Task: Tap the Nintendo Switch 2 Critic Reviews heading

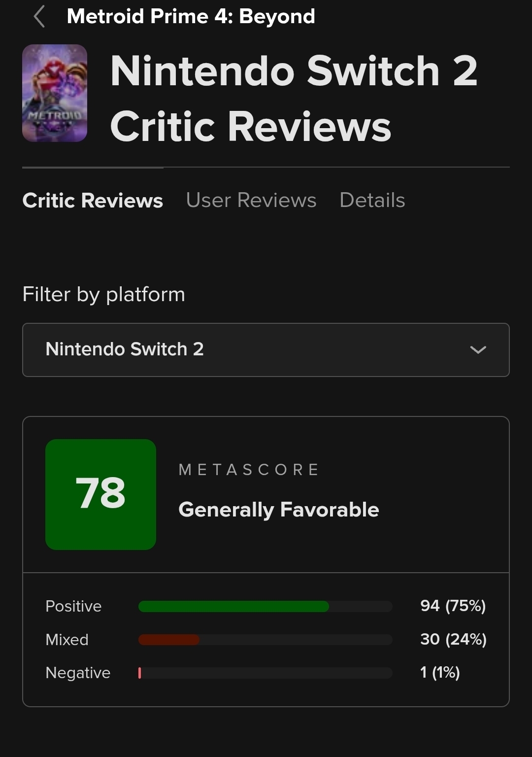Action: pyautogui.click(x=294, y=99)
